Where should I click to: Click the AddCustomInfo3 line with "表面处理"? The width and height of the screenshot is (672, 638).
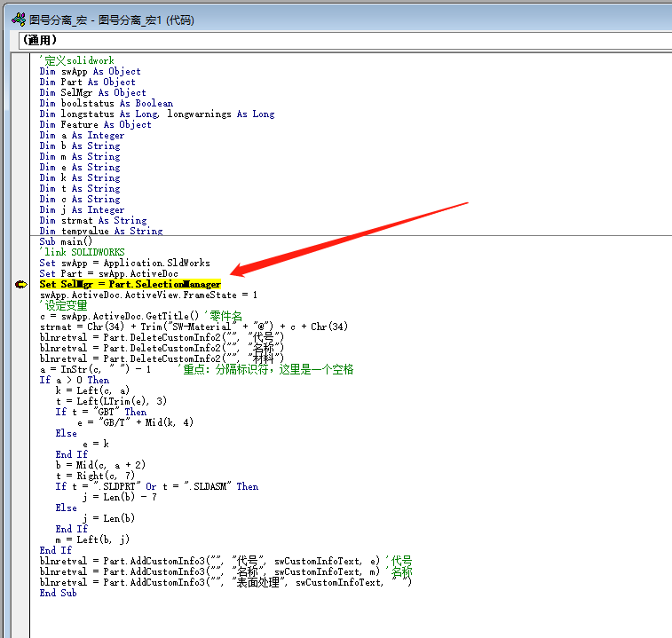click(x=225, y=582)
